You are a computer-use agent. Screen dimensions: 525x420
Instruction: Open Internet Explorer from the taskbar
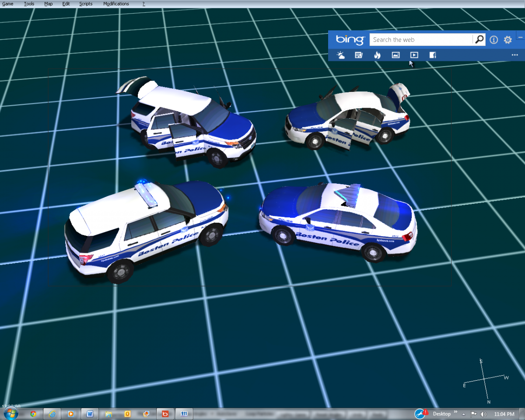tap(52, 413)
